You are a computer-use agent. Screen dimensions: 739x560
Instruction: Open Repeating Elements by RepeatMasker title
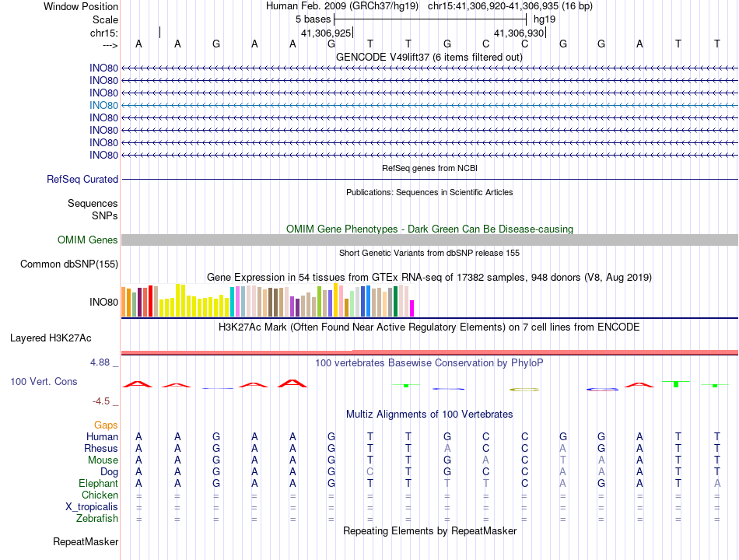coord(429,530)
